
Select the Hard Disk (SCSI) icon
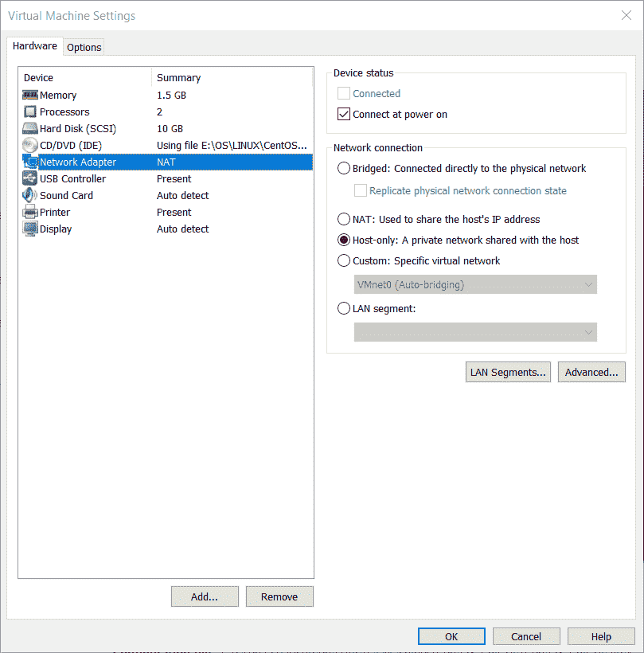tap(30, 128)
